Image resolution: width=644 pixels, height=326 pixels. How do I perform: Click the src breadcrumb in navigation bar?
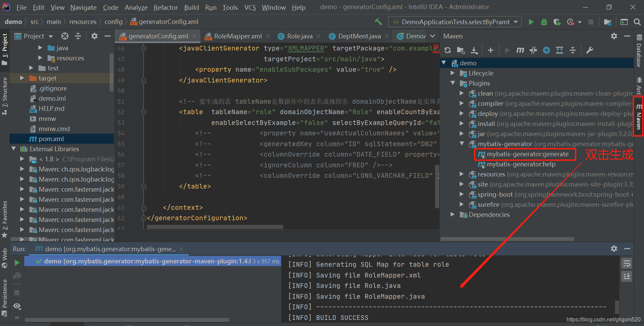[x=34, y=22]
